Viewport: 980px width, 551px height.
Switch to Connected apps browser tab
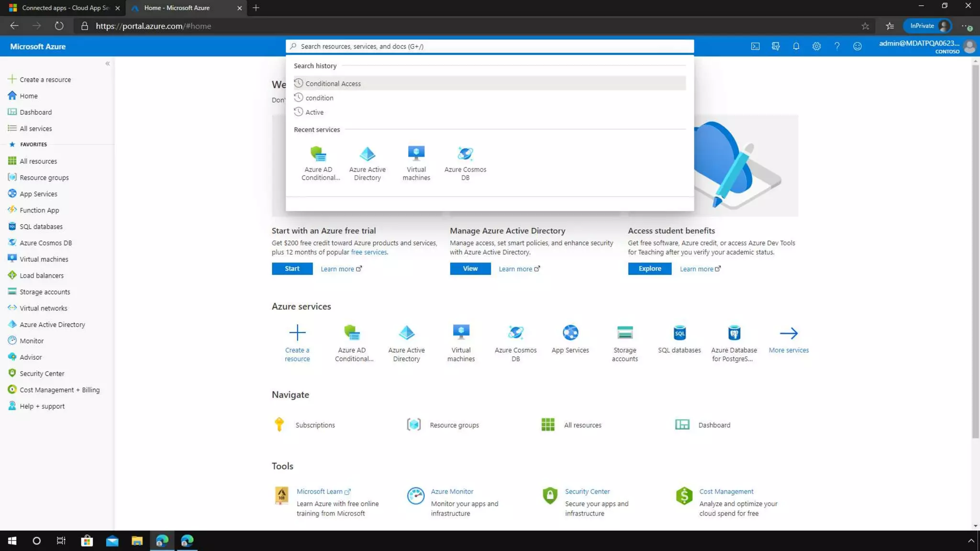65,8
